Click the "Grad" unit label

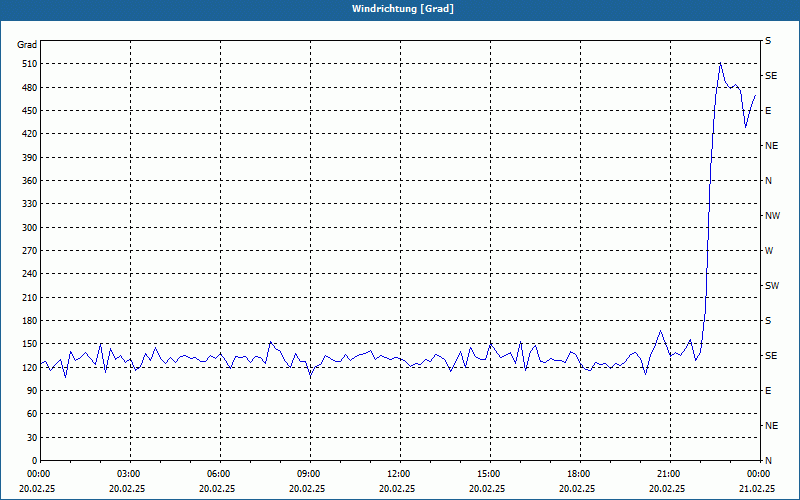pyautogui.click(x=27, y=45)
